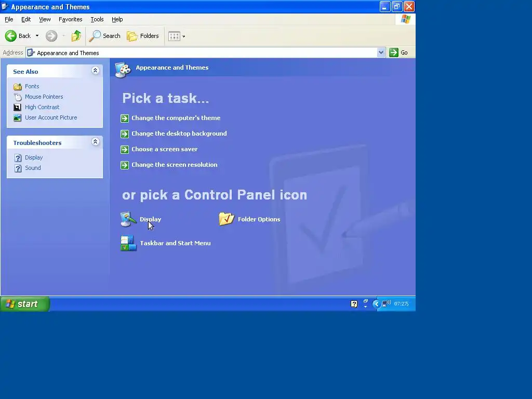The image size is (532, 399).
Task: Click the Sound troubleshooter help icon
Action: pyautogui.click(x=18, y=168)
